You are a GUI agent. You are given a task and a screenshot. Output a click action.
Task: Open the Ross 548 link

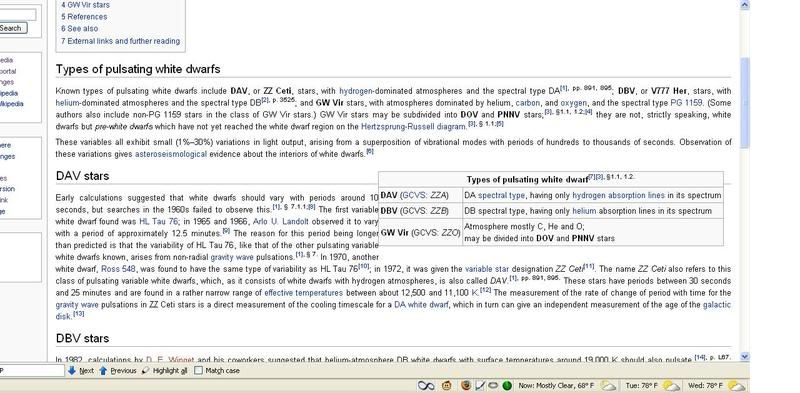(x=118, y=269)
